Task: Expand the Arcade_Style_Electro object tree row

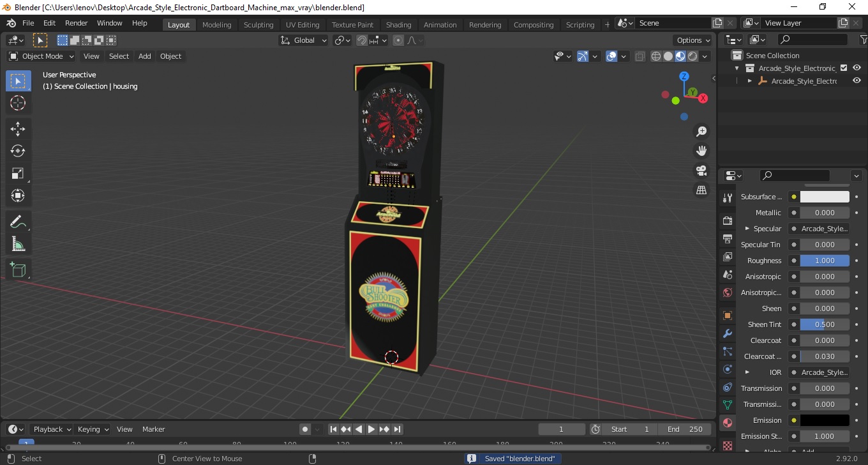Action: [750, 81]
